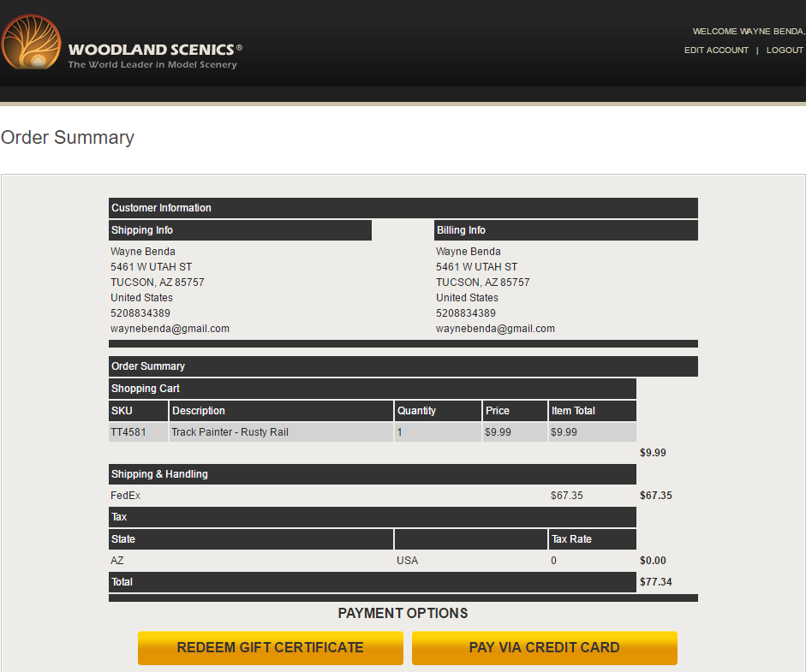Click the SKU column header
This screenshot has height=672, width=806.
(x=138, y=411)
